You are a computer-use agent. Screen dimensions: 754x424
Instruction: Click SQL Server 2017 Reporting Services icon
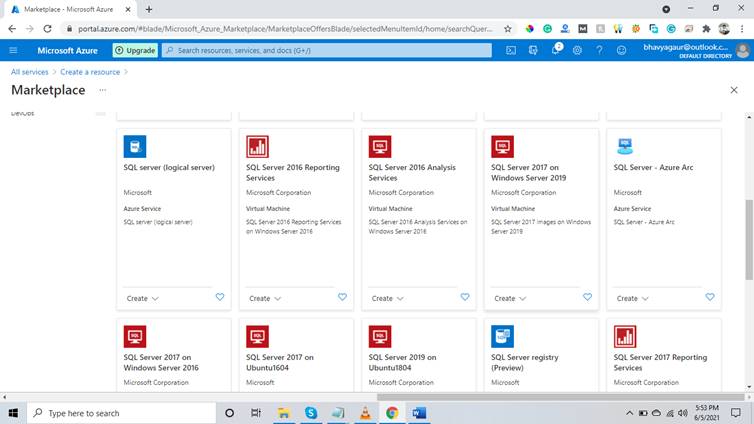(x=625, y=336)
